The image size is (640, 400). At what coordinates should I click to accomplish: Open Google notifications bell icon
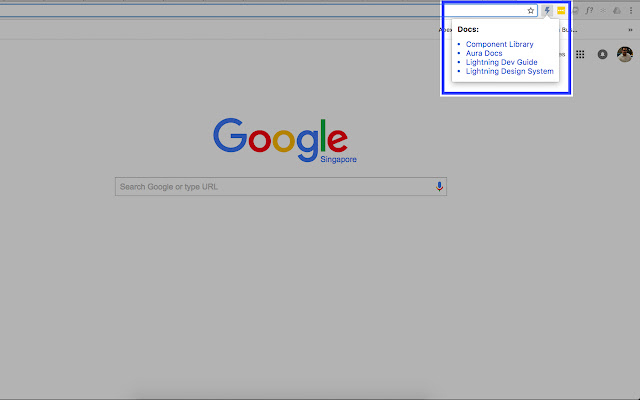602,54
